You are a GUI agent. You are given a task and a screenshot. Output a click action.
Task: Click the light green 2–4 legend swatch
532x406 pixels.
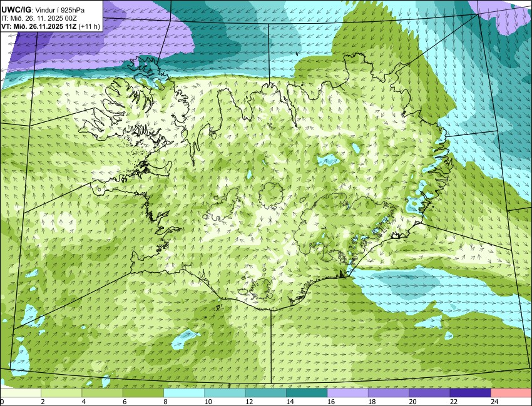coord(61,393)
